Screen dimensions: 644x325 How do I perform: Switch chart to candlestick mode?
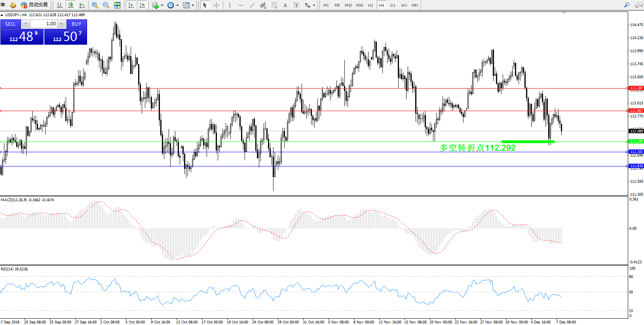click(x=71, y=5)
